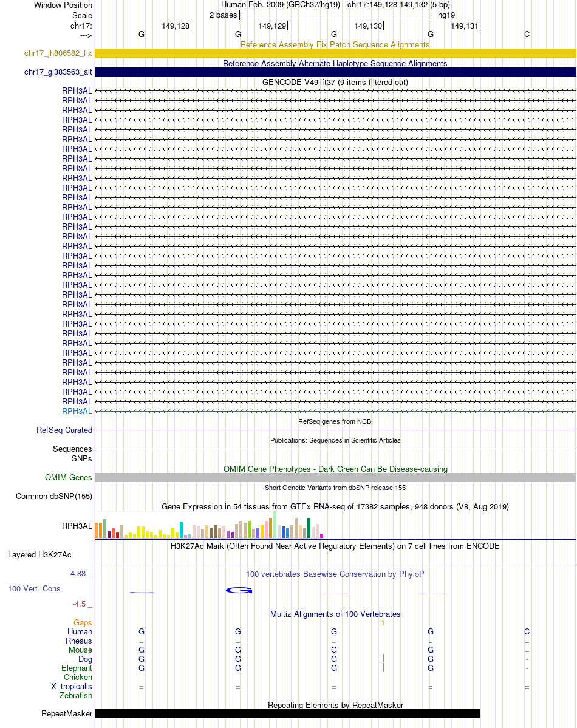Viewport: 577px width, 728px height.
Task: Click the GTEx tissue expression bar chart
Action: point(209,525)
